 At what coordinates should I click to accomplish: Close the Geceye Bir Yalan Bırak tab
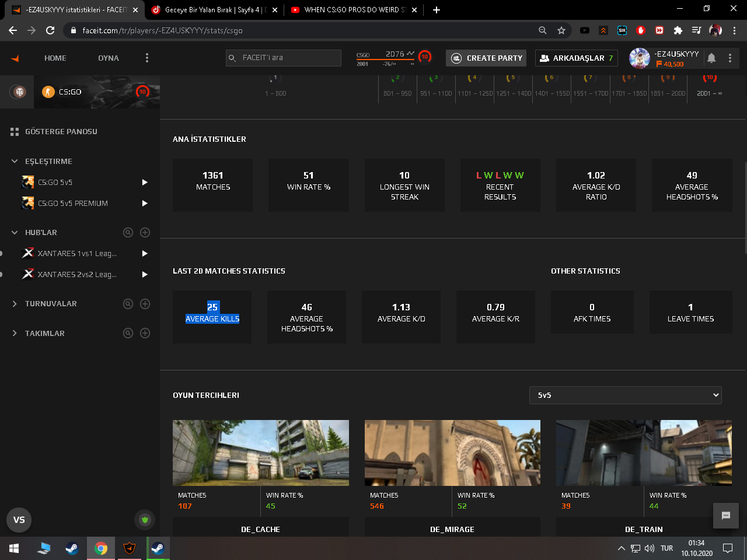(275, 10)
